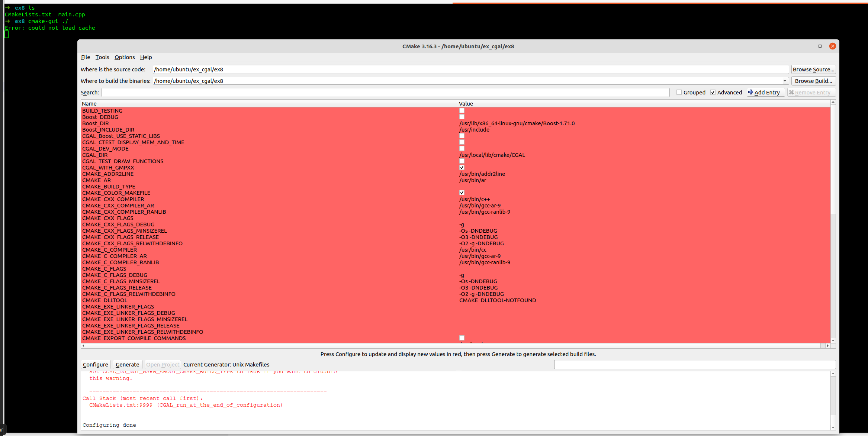Expand the build binaries path dropdown
The width and height of the screenshot is (868, 436).
tap(785, 81)
